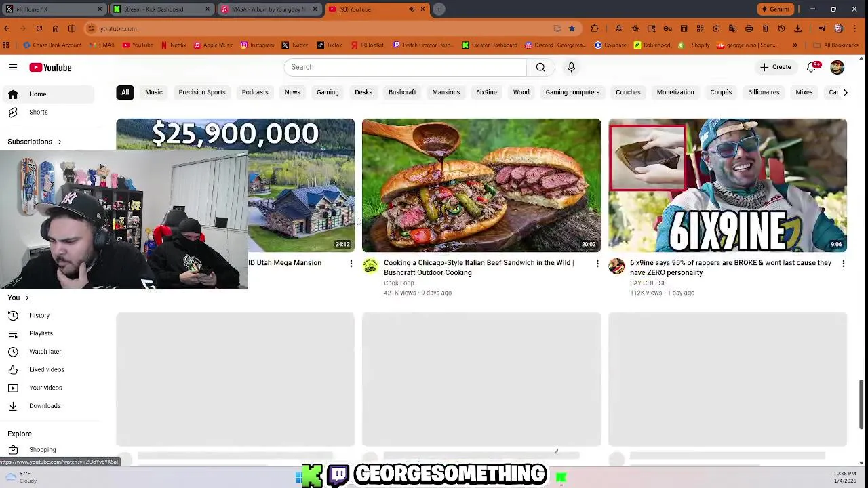The height and width of the screenshot is (488, 868).
Task: Open more options for the Italian Beef video
Action: pos(597,264)
